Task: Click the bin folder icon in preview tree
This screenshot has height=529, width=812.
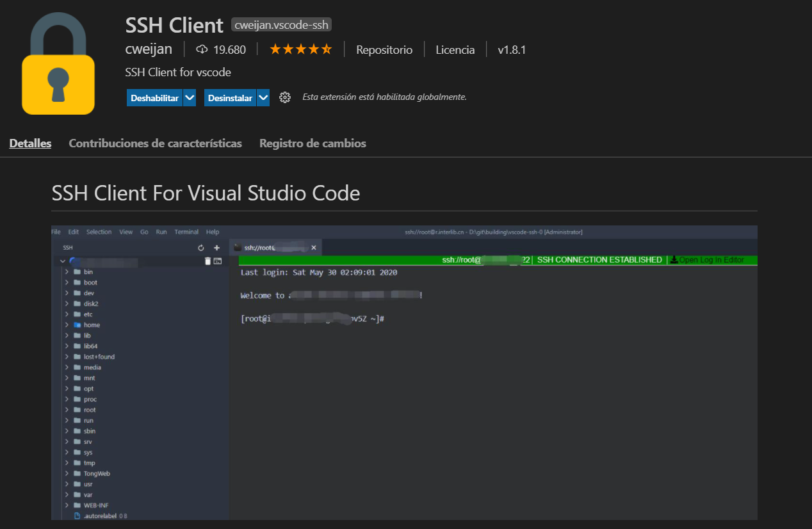Action: (77, 272)
